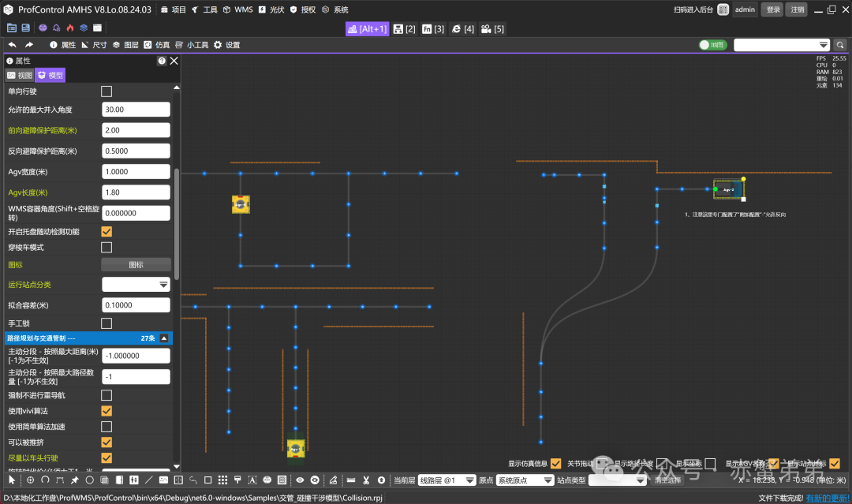Click the Agv宽度 input field
The image size is (852, 504).
point(136,171)
